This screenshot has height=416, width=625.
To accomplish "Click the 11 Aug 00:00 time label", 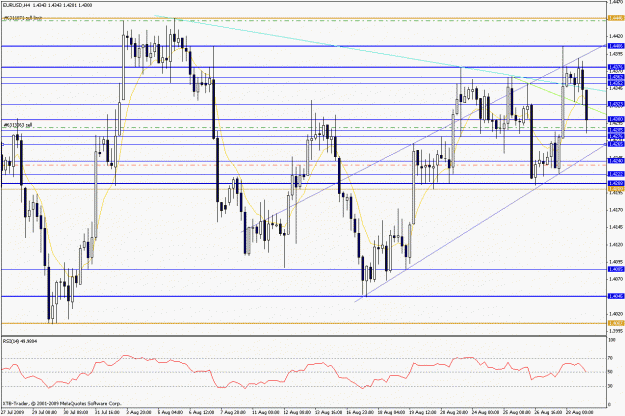I will [x=265, y=412].
